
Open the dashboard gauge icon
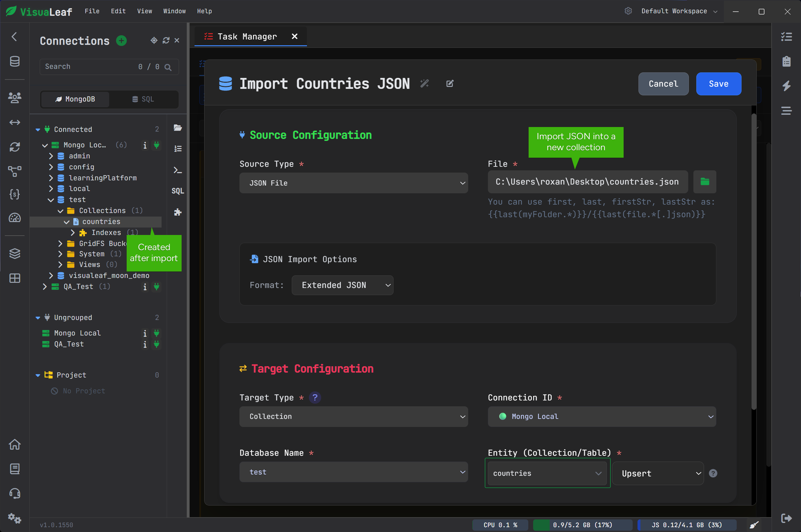15,218
